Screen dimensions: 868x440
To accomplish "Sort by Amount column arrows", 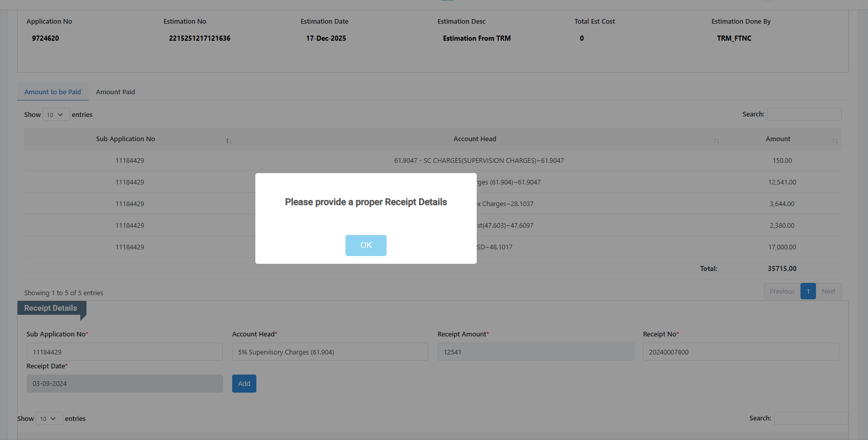I will (x=835, y=141).
